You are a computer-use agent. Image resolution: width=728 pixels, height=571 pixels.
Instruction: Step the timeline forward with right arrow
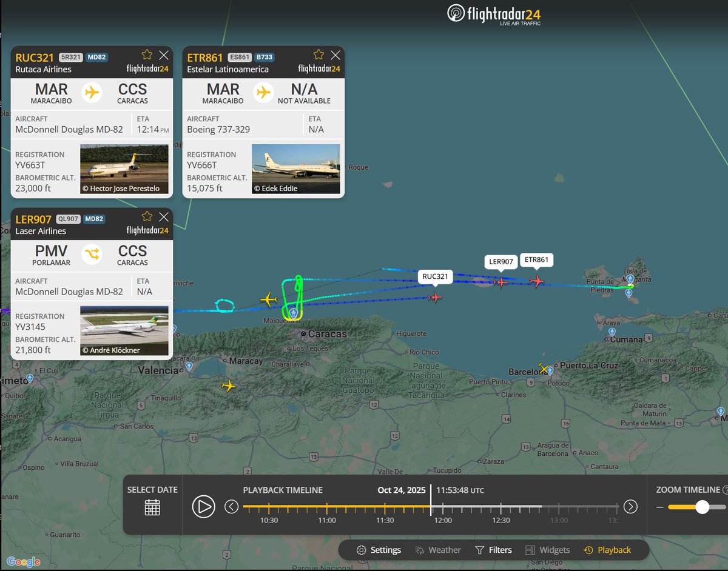630,506
